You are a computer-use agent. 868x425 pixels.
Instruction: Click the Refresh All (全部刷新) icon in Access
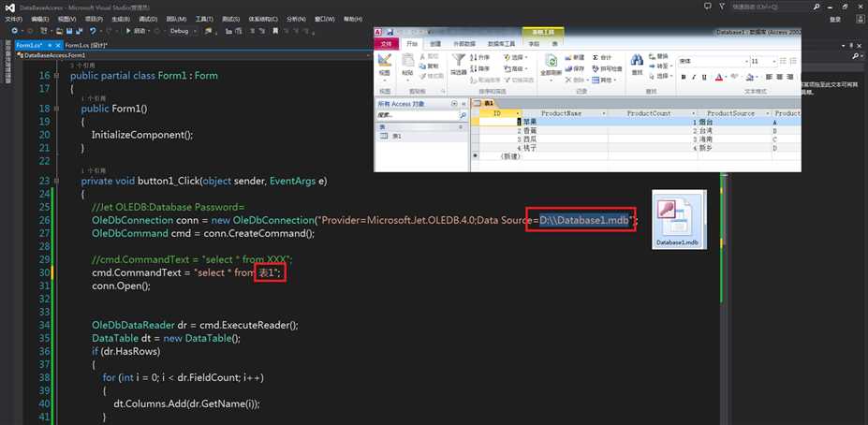[551, 61]
